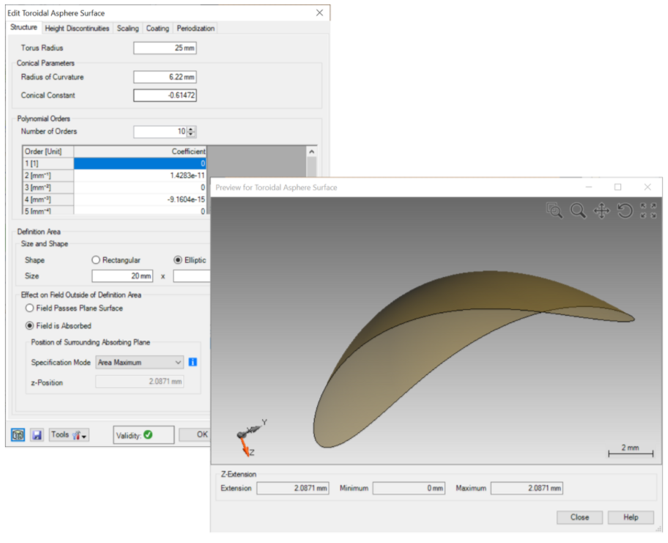Activate the pan arrows tool in preview
Screen dimensions: 668x543
coord(602,211)
